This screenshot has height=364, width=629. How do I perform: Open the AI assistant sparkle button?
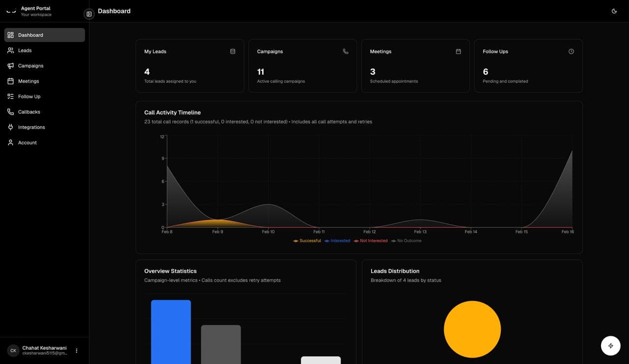tap(609, 345)
